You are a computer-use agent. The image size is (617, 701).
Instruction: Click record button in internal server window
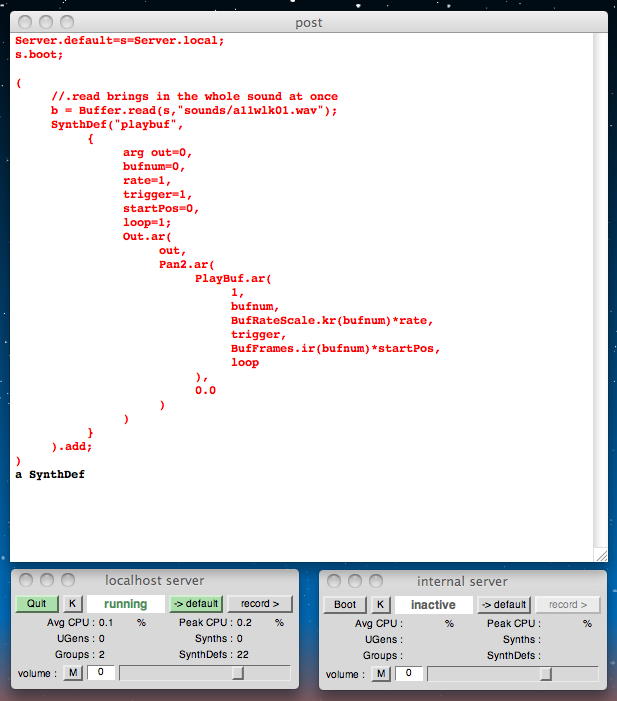click(x=568, y=604)
